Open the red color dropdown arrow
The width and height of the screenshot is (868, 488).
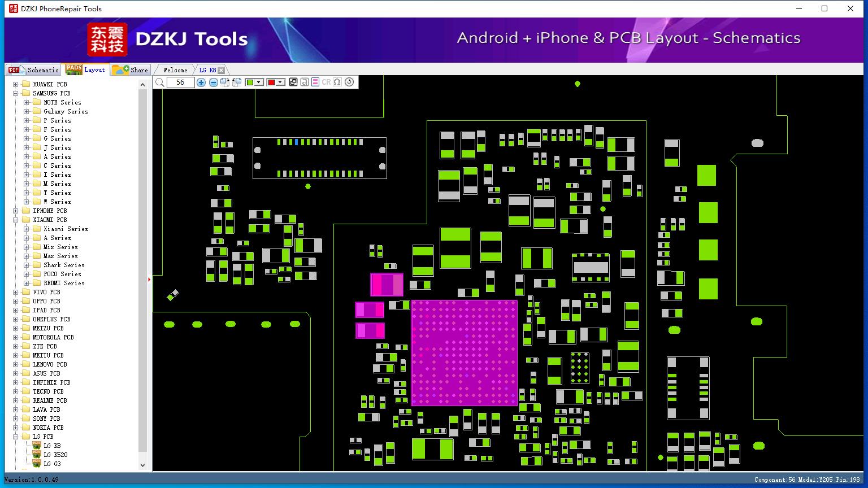[x=280, y=82]
